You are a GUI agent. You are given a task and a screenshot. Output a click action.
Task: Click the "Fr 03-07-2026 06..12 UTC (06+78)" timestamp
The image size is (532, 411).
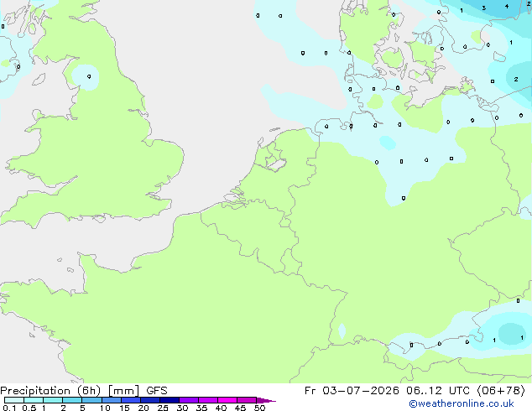tap(415, 391)
